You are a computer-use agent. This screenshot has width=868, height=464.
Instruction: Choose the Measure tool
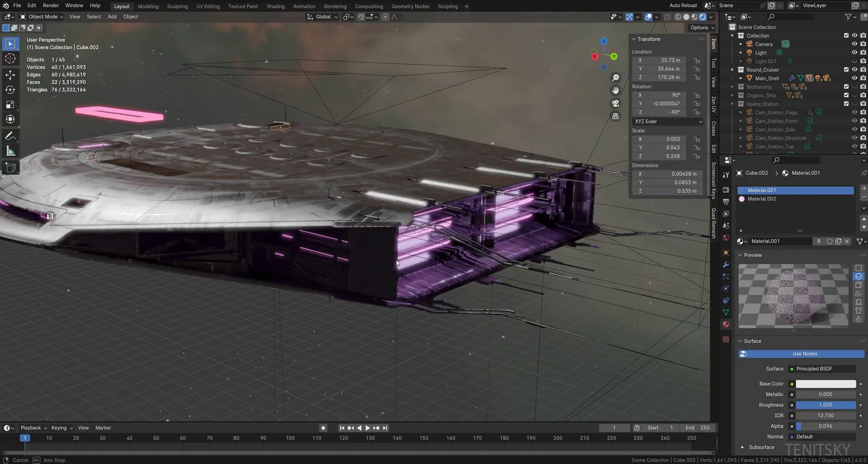[10, 151]
